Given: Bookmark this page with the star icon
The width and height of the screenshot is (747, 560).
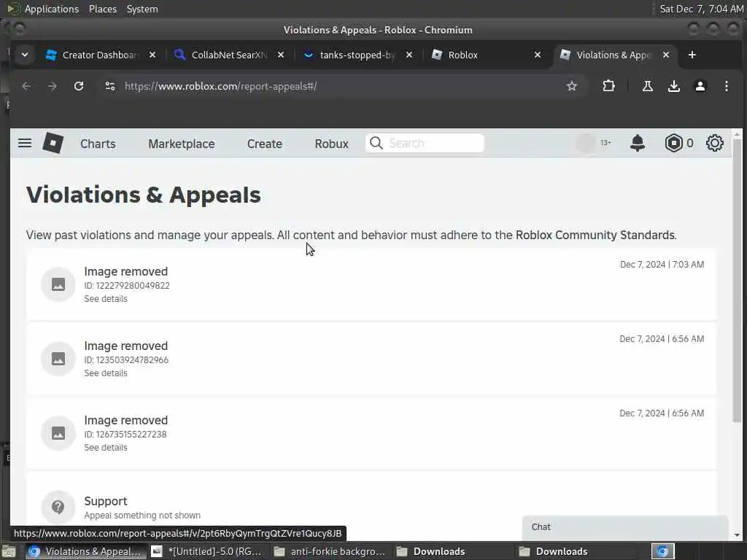Looking at the screenshot, I should pos(572,86).
